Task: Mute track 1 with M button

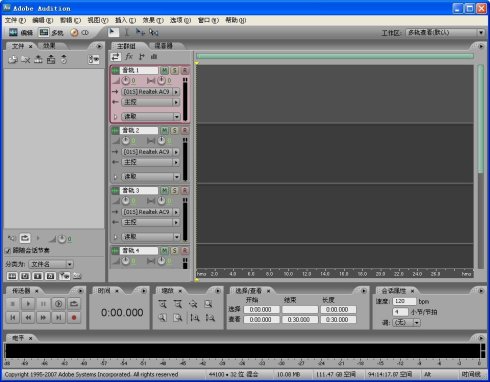Action: pos(164,70)
